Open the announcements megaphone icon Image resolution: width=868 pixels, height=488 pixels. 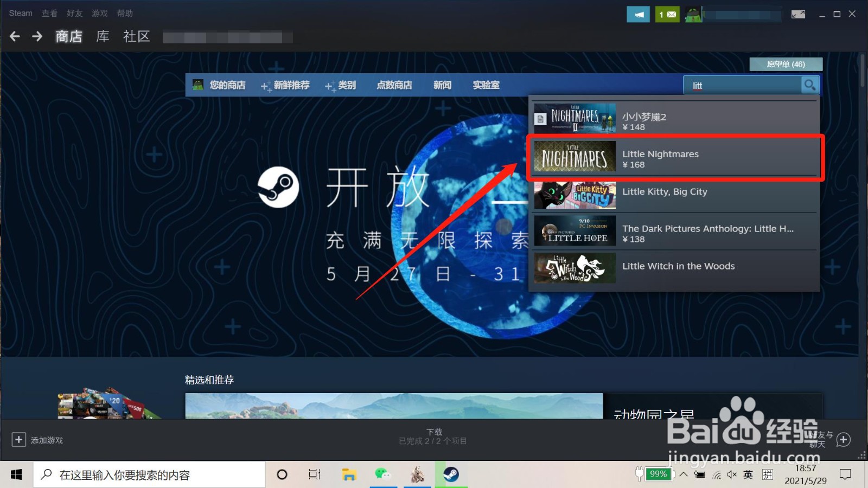click(x=638, y=15)
